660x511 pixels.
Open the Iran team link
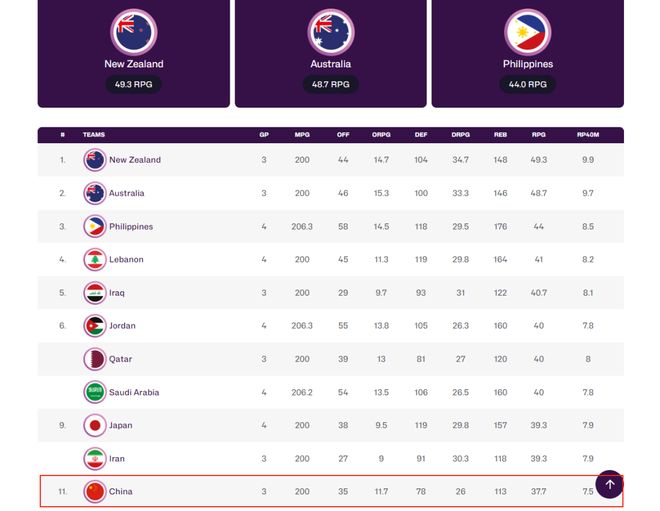point(117,458)
